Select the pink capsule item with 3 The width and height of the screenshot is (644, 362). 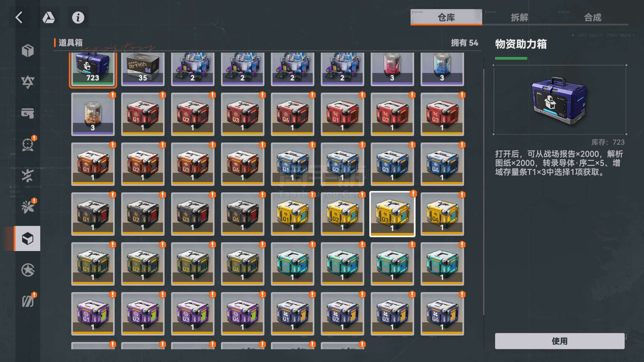[392, 69]
